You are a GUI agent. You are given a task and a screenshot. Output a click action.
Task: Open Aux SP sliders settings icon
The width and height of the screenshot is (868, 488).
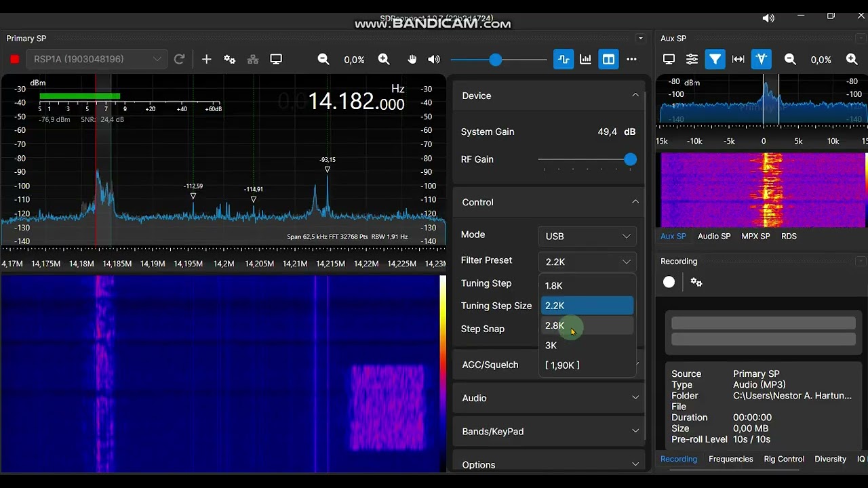click(x=692, y=60)
